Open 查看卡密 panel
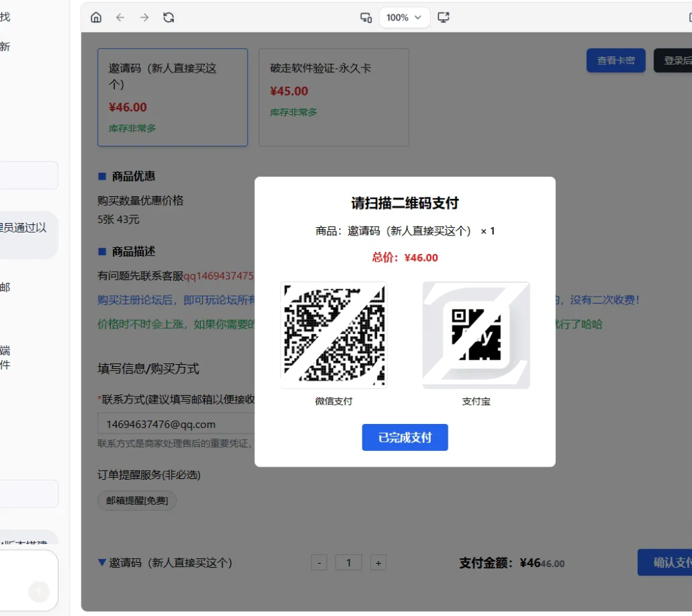The image size is (692, 616). (616, 61)
